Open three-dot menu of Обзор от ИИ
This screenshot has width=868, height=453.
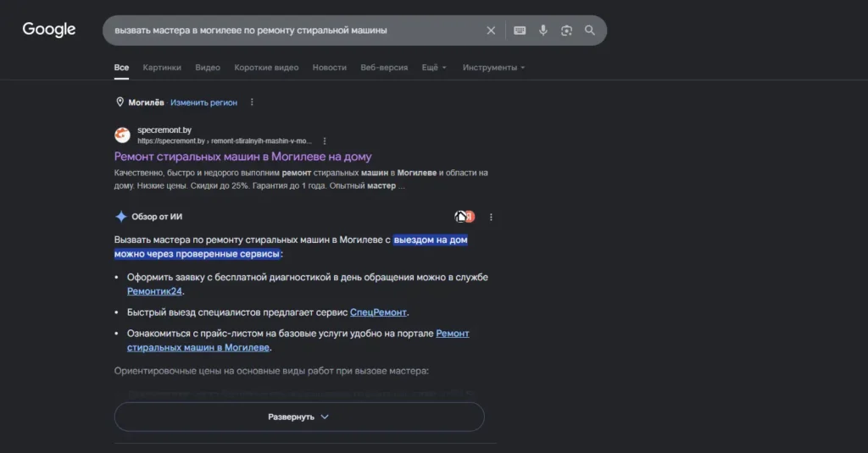[491, 217]
